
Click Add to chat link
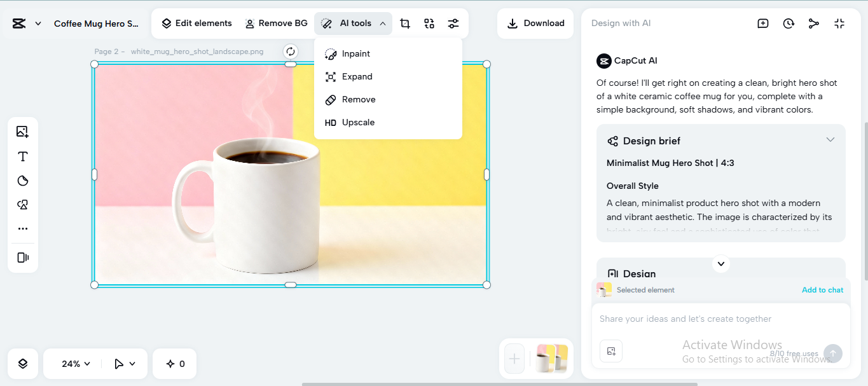(x=822, y=290)
